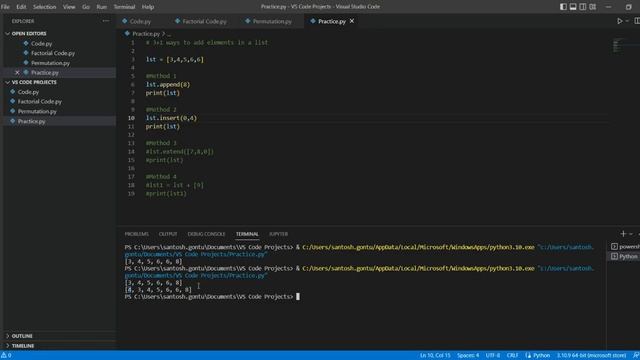Open Code.py in Open Editors list

point(41,43)
